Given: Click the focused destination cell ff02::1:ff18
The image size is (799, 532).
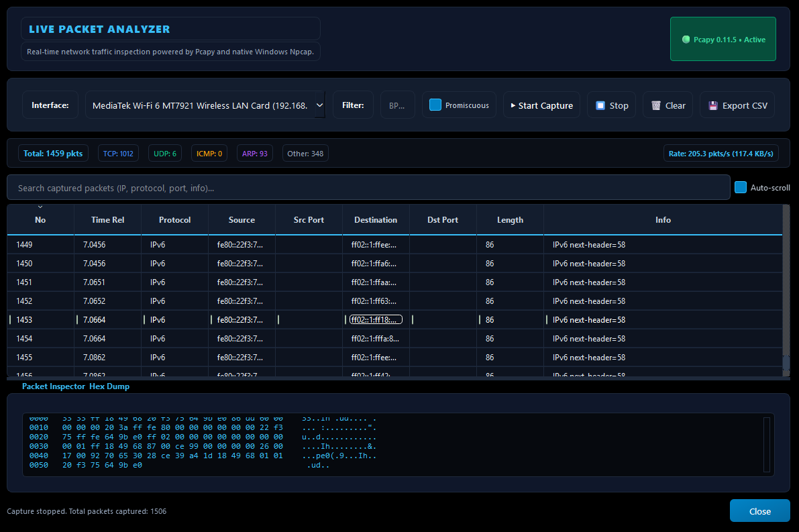Looking at the screenshot, I should click(376, 319).
